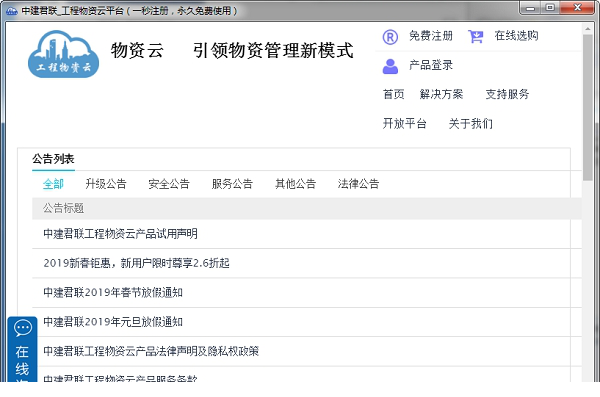Open 中建君联2019年春节放假通知 announcement
The height and width of the screenshot is (397, 600).
pyautogui.click(x=112, y=292)
